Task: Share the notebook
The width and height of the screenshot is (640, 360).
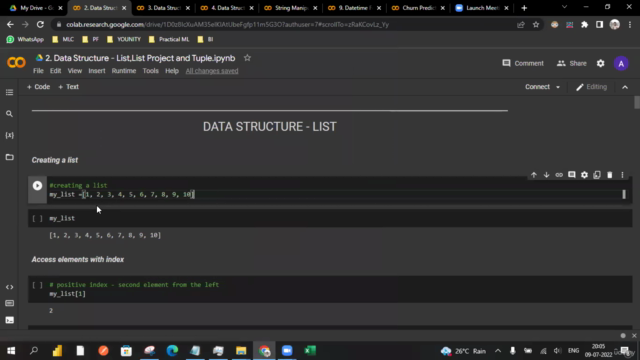Action: [x=571, y=63]
